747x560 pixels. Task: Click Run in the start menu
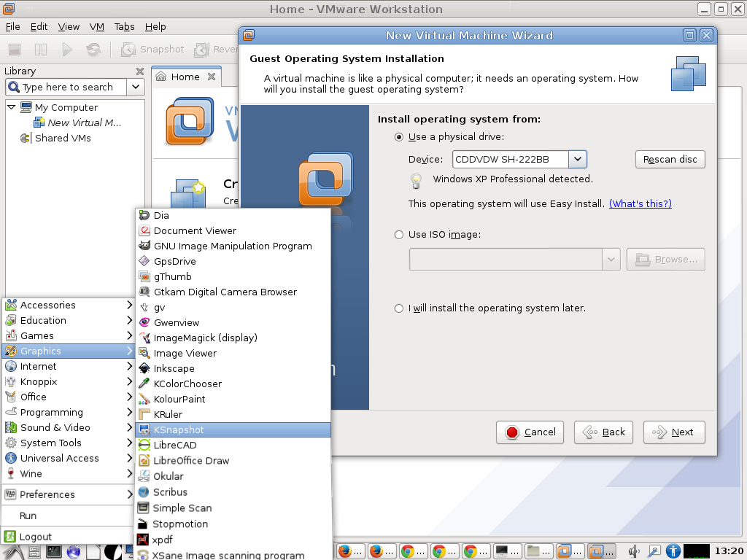pos(68,516)
